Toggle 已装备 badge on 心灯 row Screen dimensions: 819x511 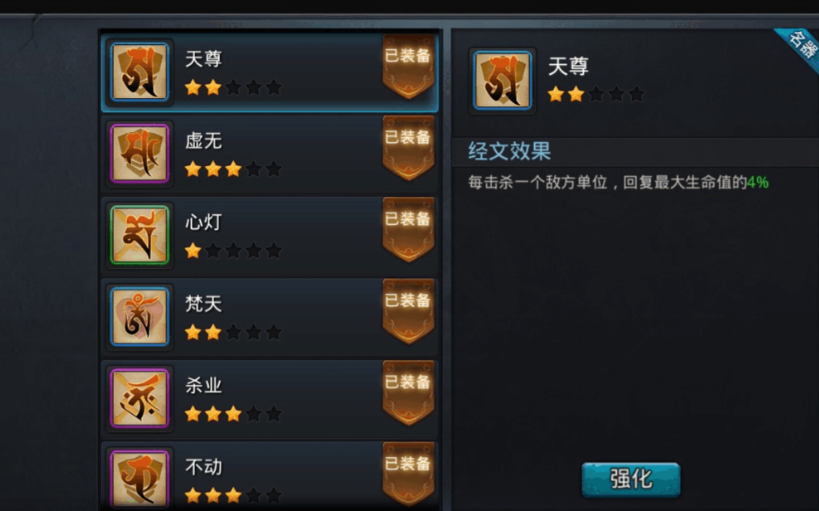[408, 229]
